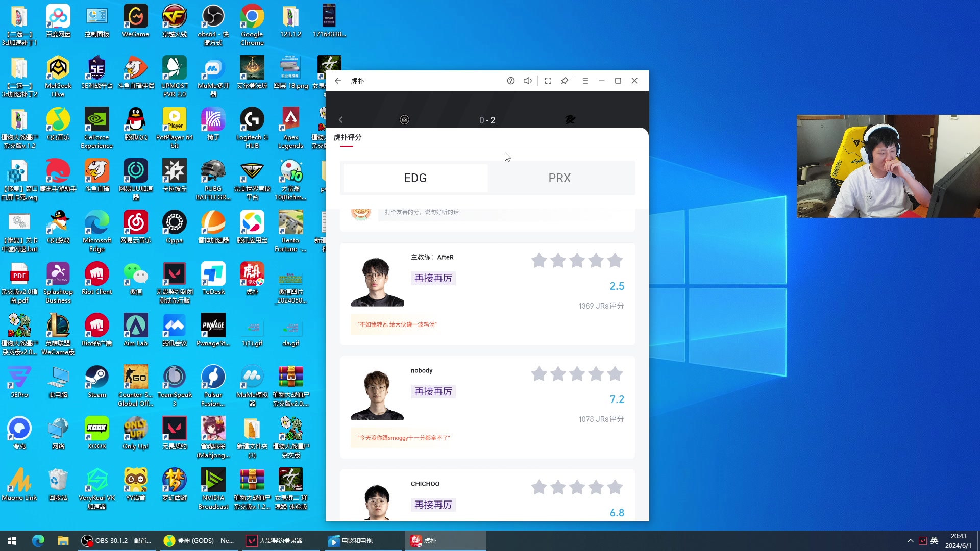The image size is (980, 551).
Task: Click the "1078 JRs评分" count
Action: point(601,419)
